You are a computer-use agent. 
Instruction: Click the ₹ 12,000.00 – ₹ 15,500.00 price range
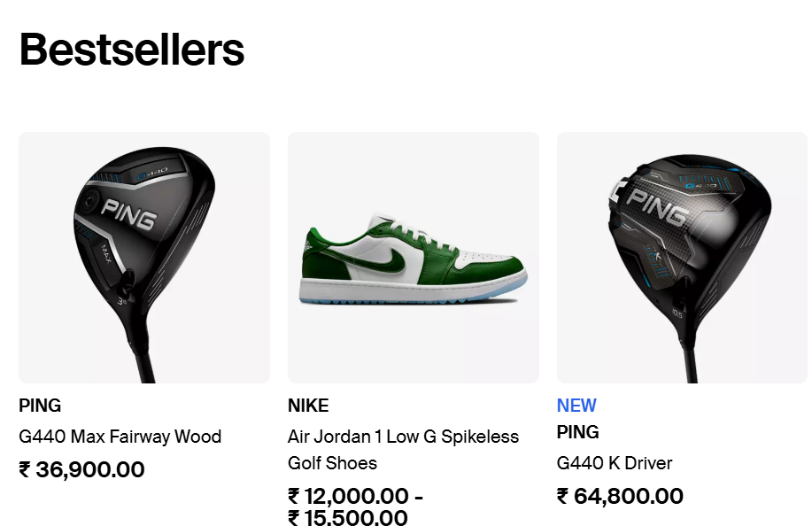tap(355, 507)
